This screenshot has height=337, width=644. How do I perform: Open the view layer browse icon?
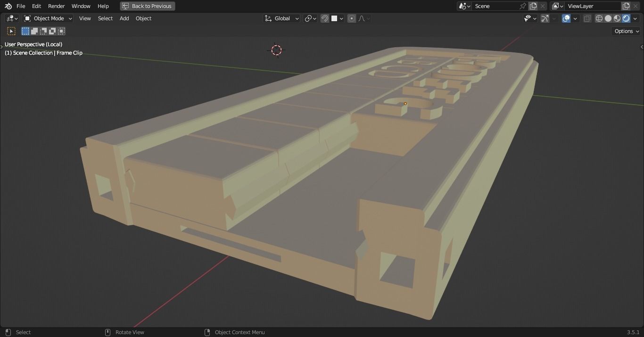pos(558,6)
